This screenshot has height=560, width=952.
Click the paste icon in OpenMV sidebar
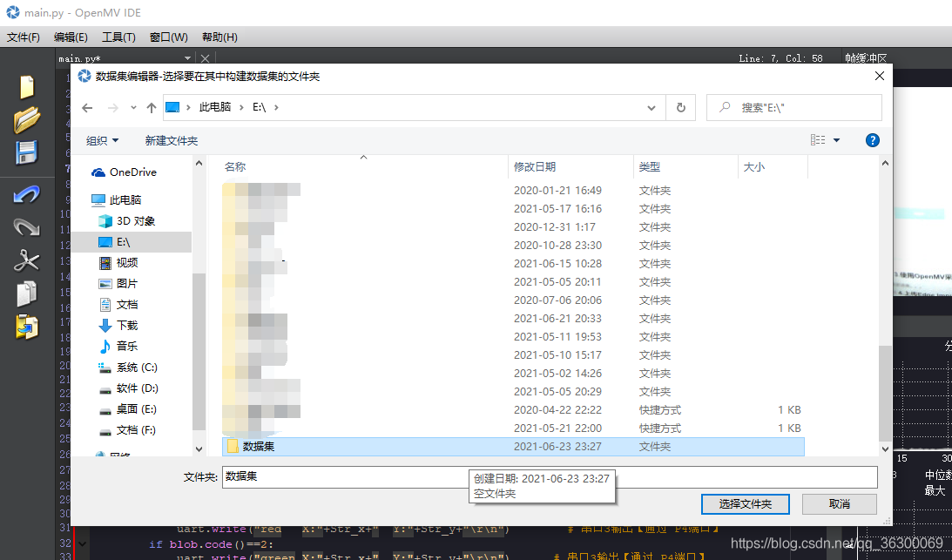26,327
